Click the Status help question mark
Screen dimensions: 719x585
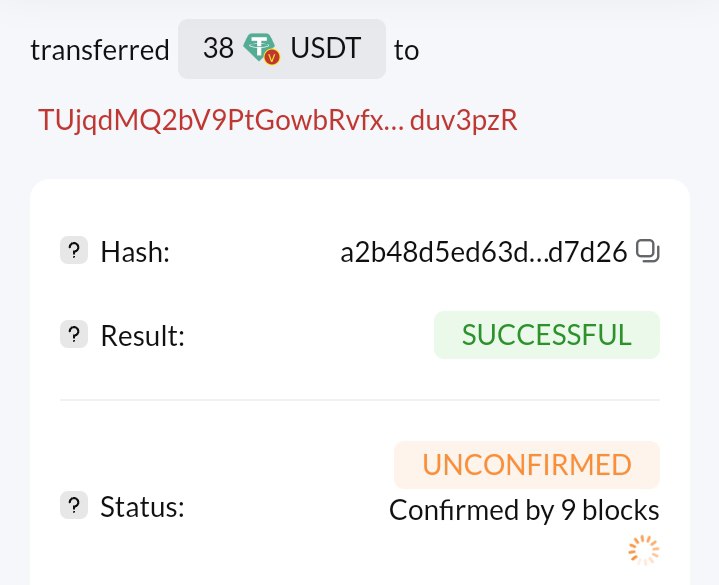(74, 506)
